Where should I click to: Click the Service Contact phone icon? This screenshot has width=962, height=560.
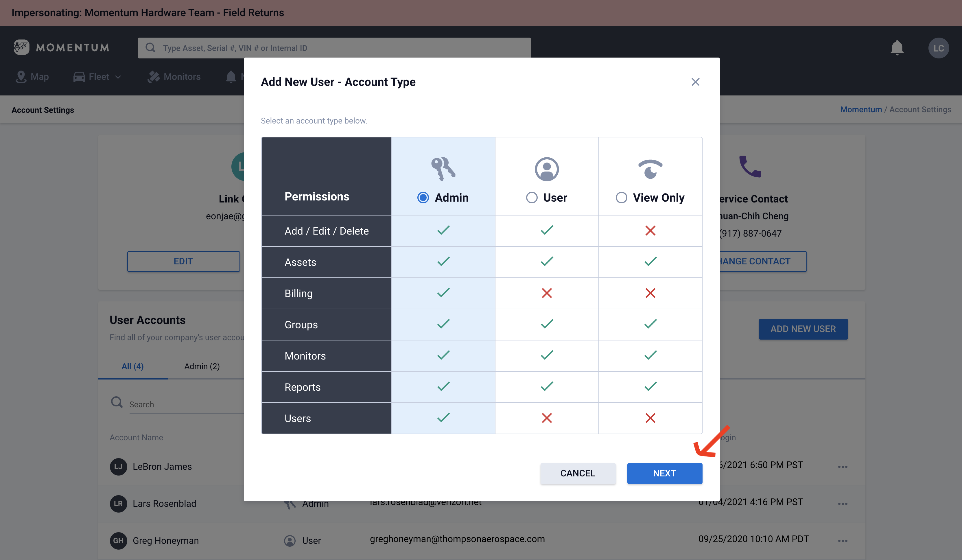click(x=750, y=166)
